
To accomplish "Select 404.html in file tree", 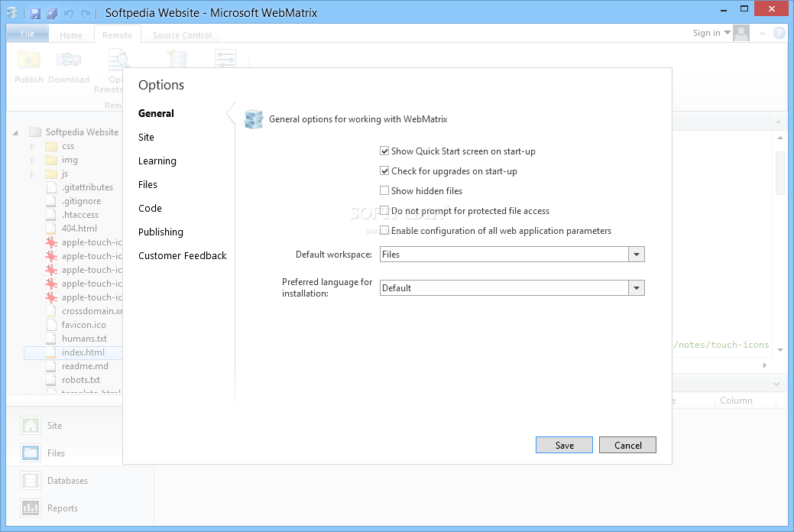I will [79, 229].
